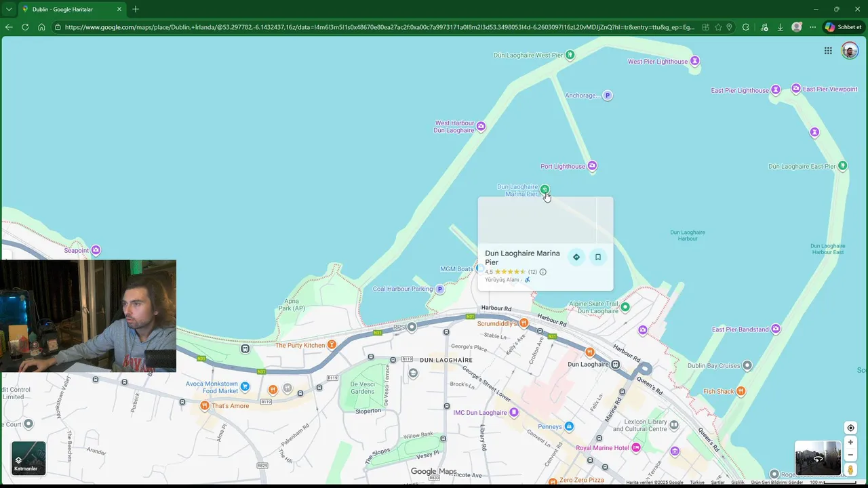Add page to favorites with star icon

[x=718, y=27]
